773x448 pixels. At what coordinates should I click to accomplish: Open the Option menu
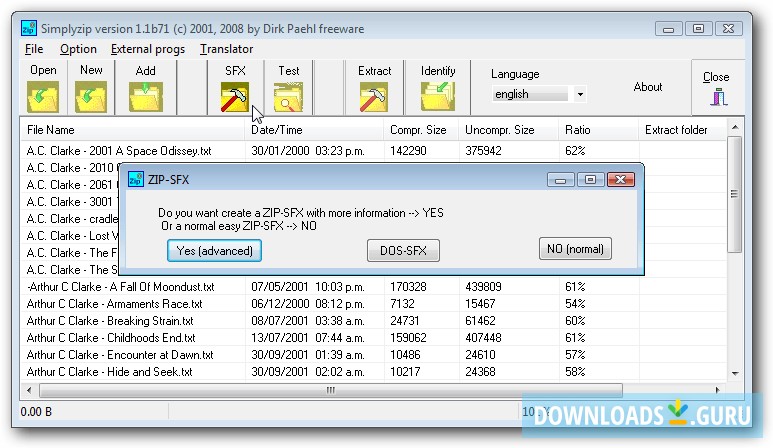(x=78, y=49)
